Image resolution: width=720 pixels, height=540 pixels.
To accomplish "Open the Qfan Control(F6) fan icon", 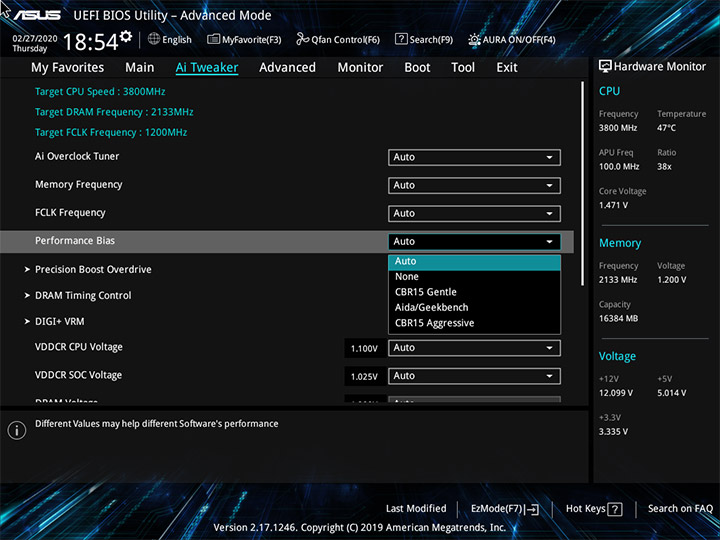I will click(x=303, y=39).
